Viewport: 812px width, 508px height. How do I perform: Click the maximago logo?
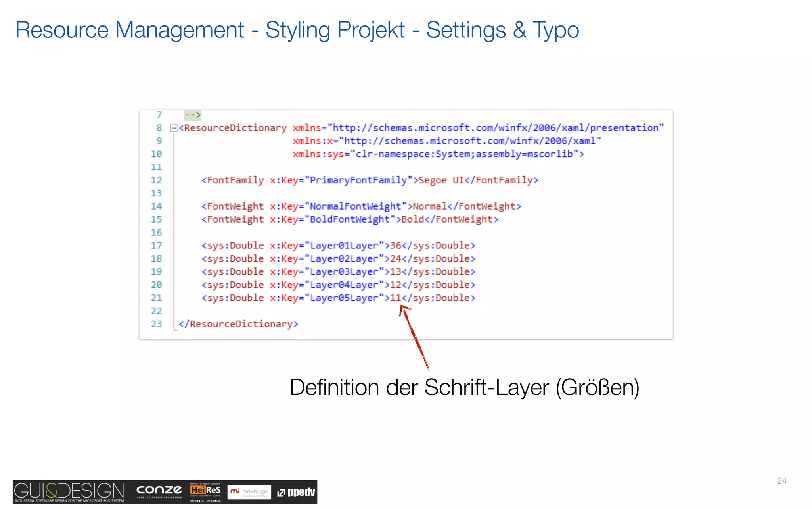click(x=249, y=492)
